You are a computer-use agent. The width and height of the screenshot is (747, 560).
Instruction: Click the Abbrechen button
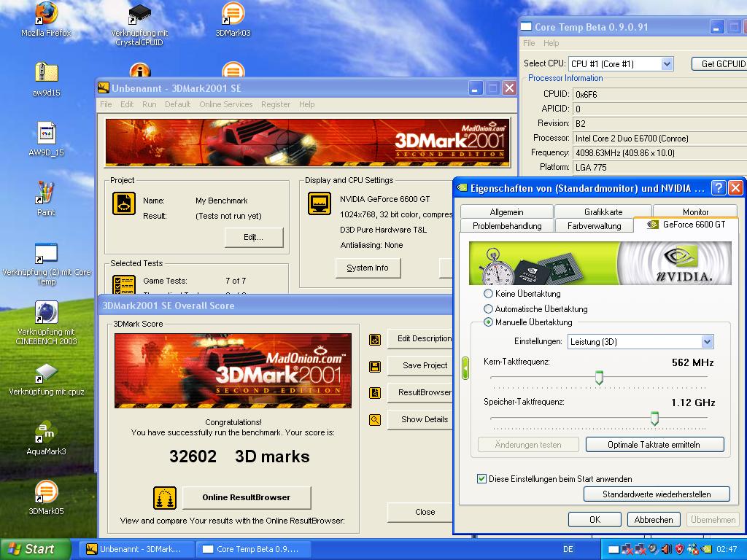click(653, 519)
